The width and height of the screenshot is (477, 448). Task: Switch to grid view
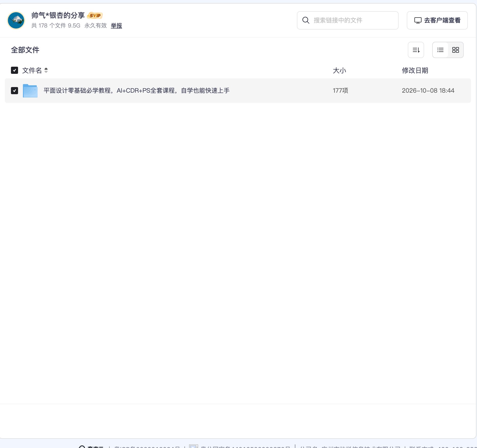pyautogui.click(x=456, y=50)
